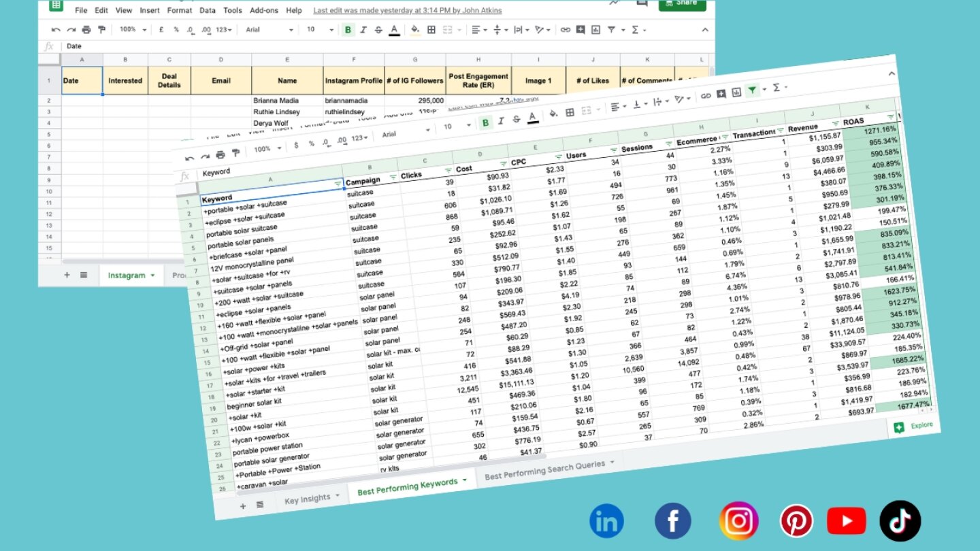Click the TikTok logo icon
The image size is (980, 551).
[x=900, y=521]
